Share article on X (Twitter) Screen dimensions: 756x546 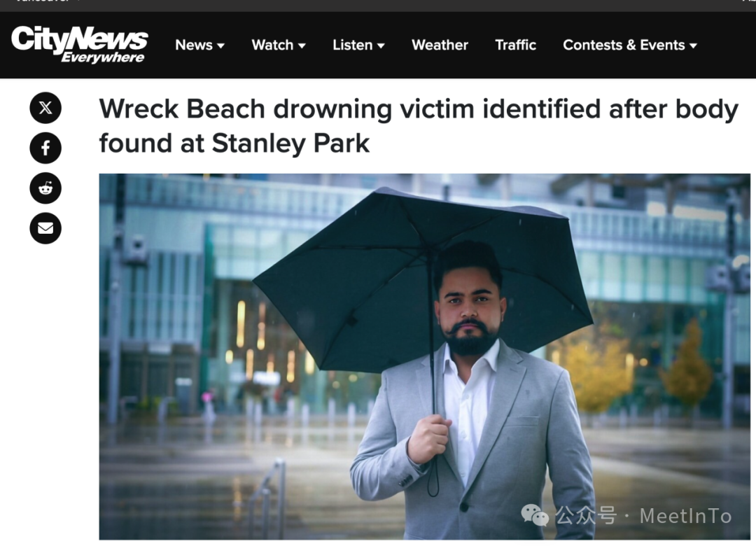pos(45,108)
